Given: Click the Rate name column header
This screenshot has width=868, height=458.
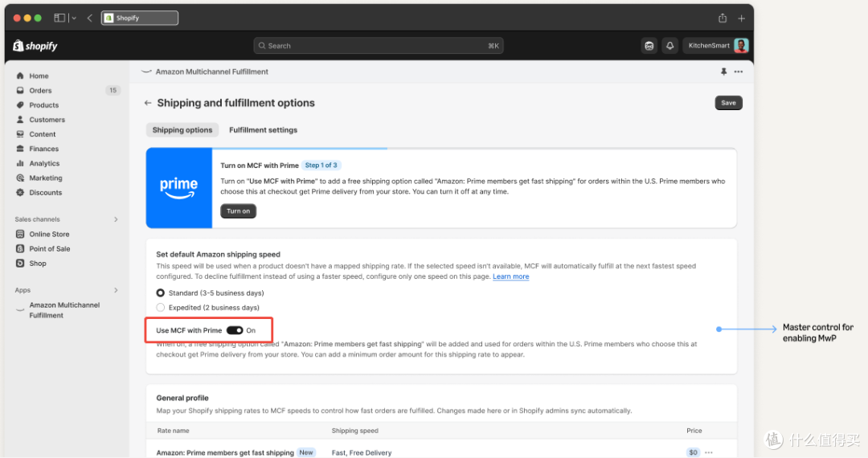Looking at the screenshot, I should point(174,431).
